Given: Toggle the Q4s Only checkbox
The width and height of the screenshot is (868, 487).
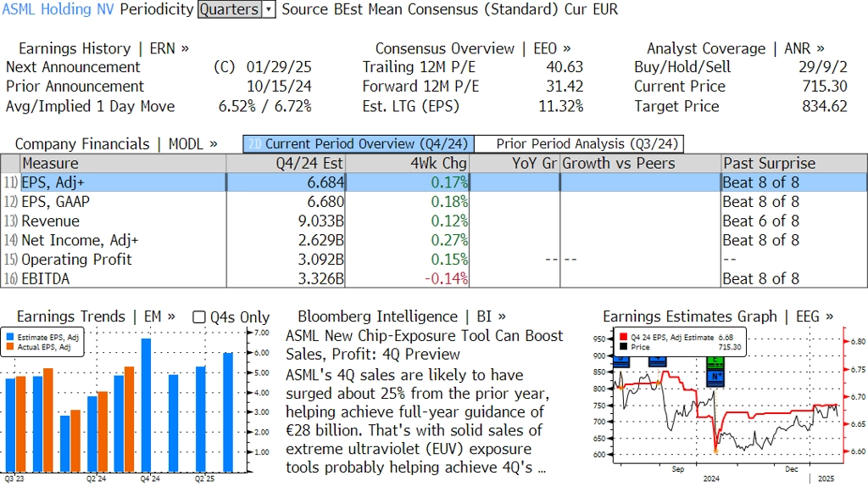Looking at the screenshot, I should (198, 317).
